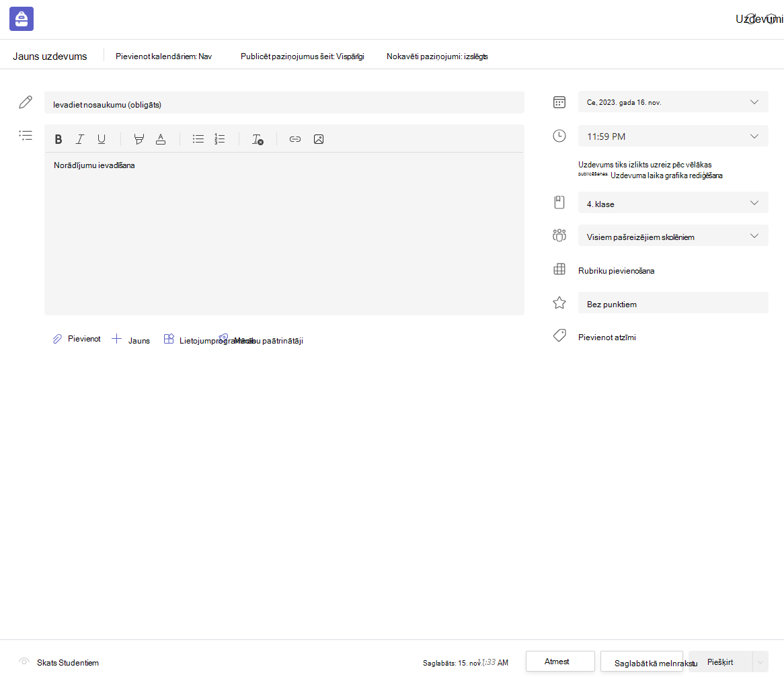This screenshot has width=784, height=677.
Task: Click the rubric grid icon
Action: (559, 270)
